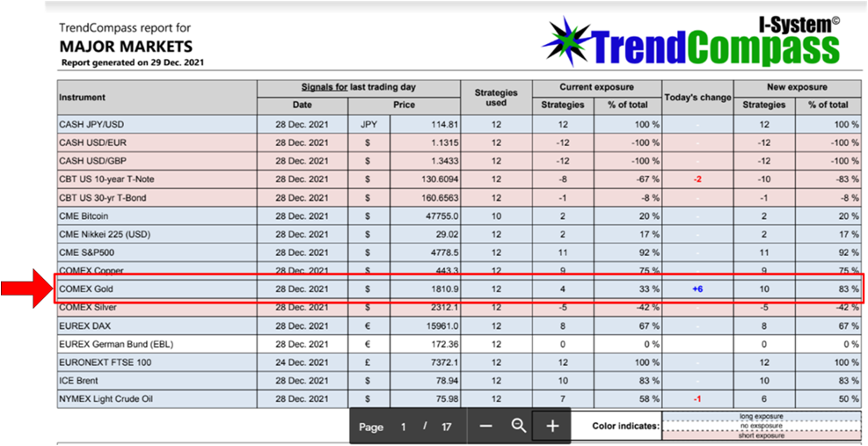Screen dimensions: 868x446
Task: Click CBT US 10-year T-Note instrument
Action: click(x=157, y=179)
